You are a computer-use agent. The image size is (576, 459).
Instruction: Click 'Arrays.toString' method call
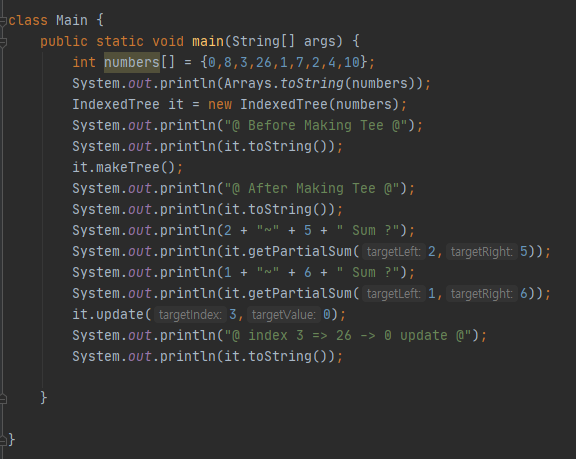pyautogui.click(x=284, y=83)
